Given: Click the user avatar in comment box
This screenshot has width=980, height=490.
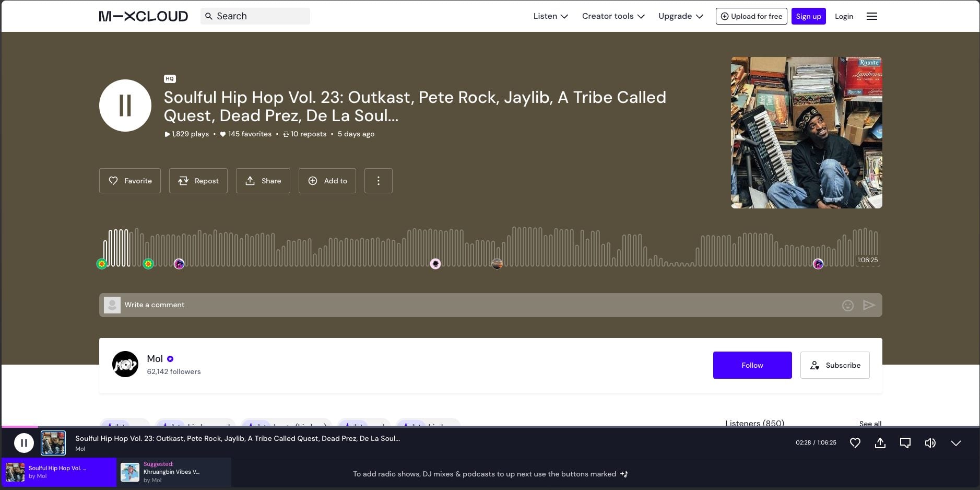Looking at the screenshot, I should pos(112,305).
